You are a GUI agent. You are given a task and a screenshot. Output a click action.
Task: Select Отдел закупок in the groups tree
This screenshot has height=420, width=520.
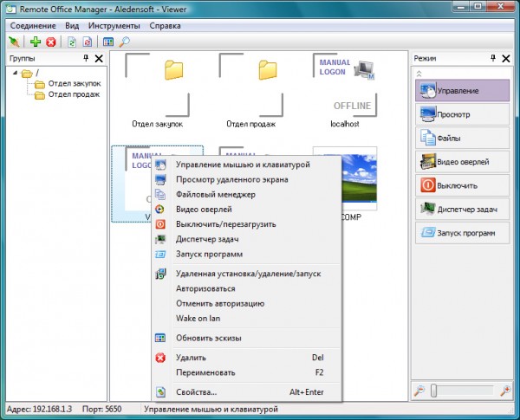pos(75,84)
